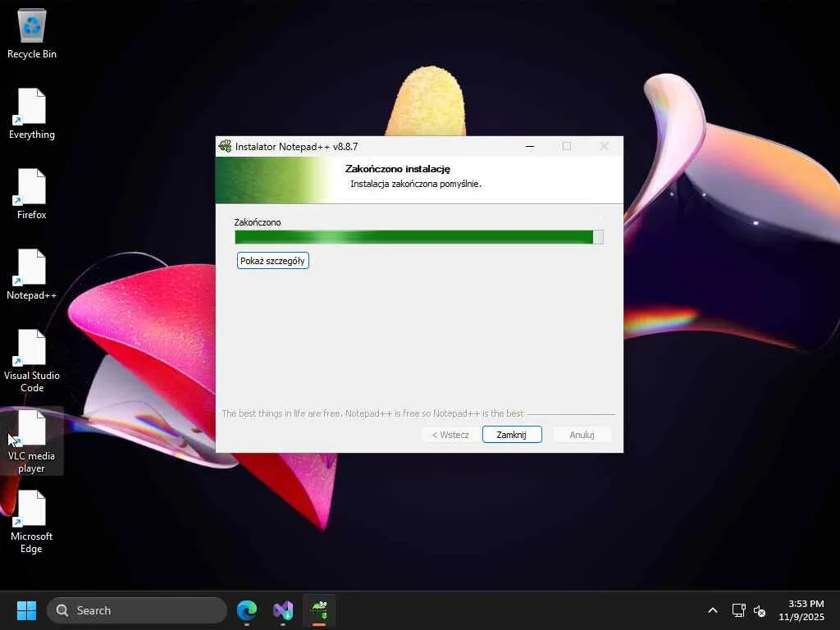Image resolution: width=840 pixels, height=630 pixels.
Task: Open Visual Studio from the taskbar
Action: click(283, 610)
